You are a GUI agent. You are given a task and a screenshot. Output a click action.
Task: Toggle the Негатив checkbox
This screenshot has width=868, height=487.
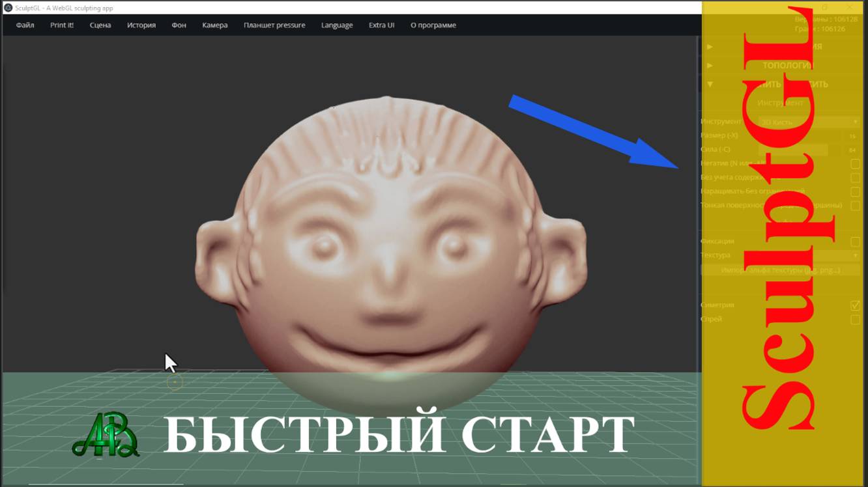[x=856, y=163]
